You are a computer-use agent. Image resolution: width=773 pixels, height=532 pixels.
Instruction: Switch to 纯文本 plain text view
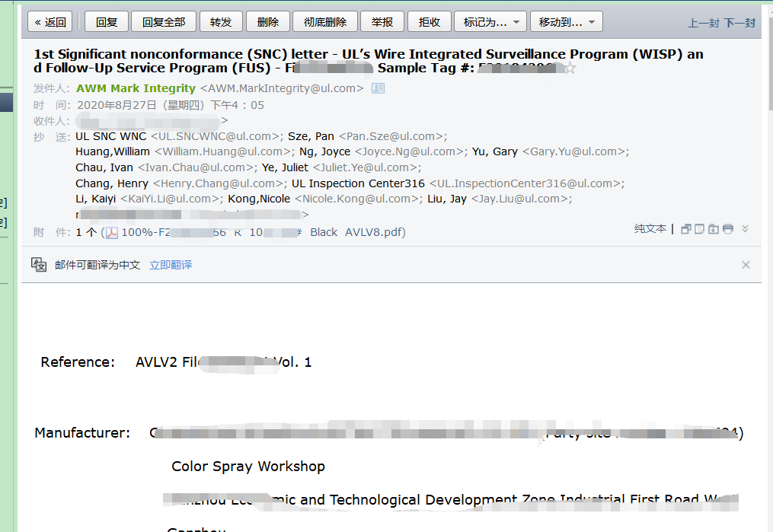(x=650, y=229)
